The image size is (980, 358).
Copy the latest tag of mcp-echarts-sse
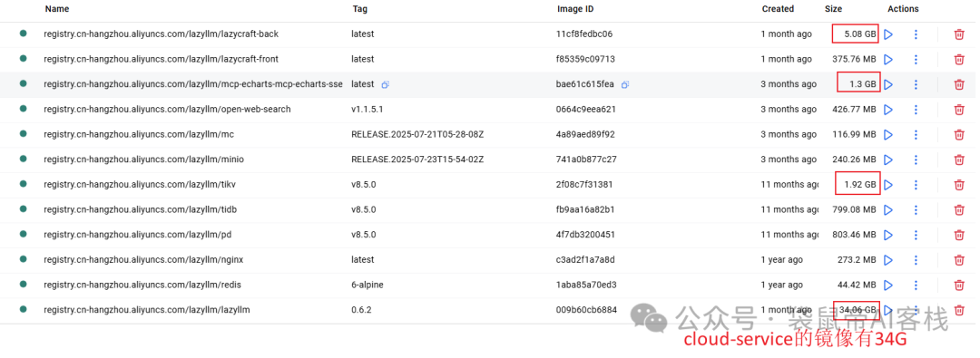point(386,84)
